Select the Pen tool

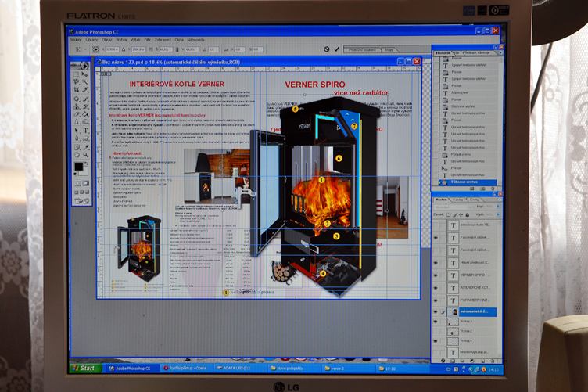point(77,138)
